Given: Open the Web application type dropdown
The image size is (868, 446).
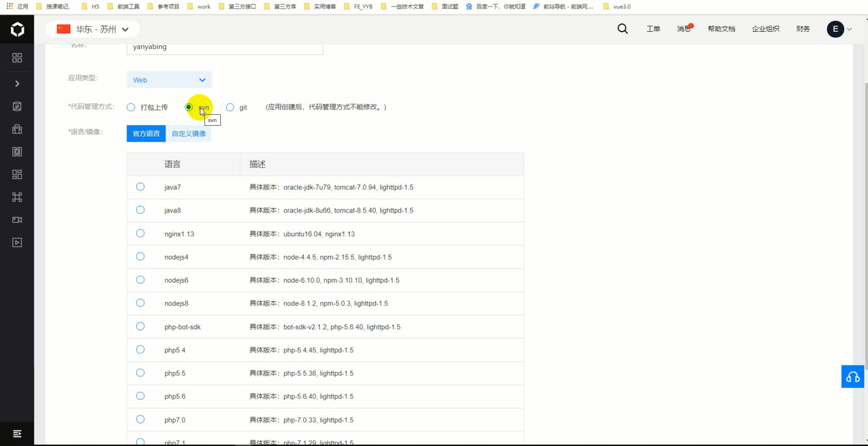Looking at the screenshot, I should tap(169, 80).
